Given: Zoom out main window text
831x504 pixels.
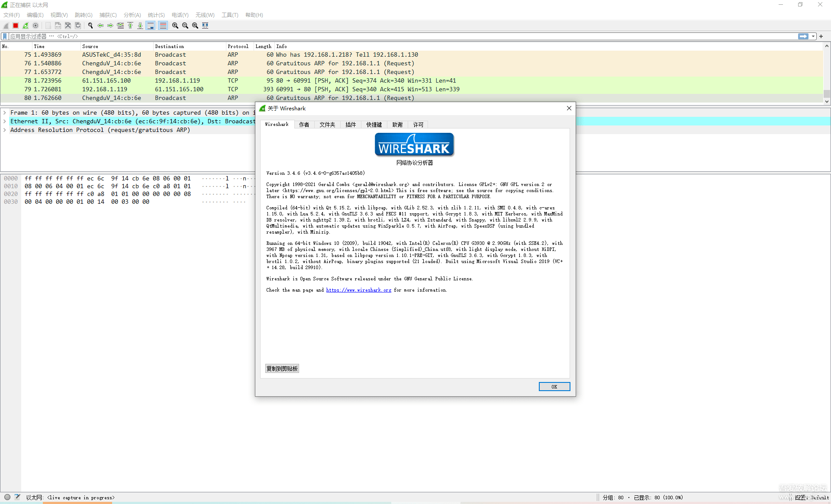Looking at the screenshot, I should click(185, 26).
